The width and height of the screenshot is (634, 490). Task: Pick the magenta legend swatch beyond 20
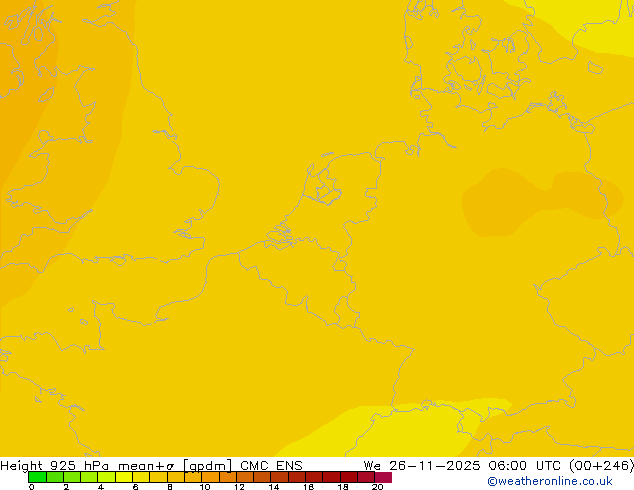(383, 477)
